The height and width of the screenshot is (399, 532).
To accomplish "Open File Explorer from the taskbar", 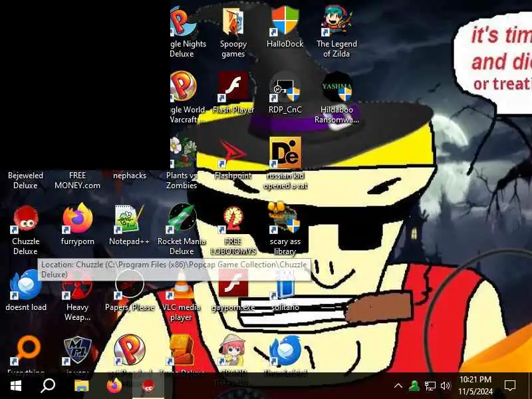I will pos(81,386).
